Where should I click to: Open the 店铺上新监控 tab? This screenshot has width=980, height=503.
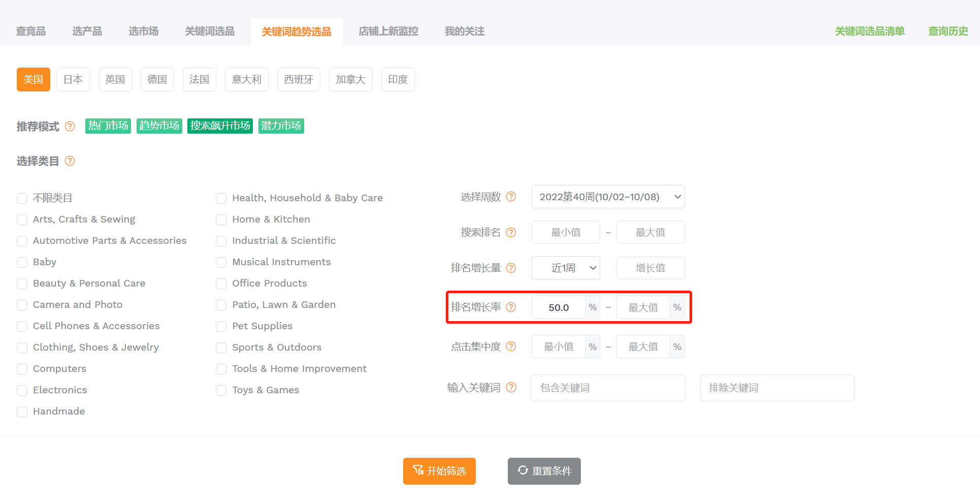coord(388,32)
